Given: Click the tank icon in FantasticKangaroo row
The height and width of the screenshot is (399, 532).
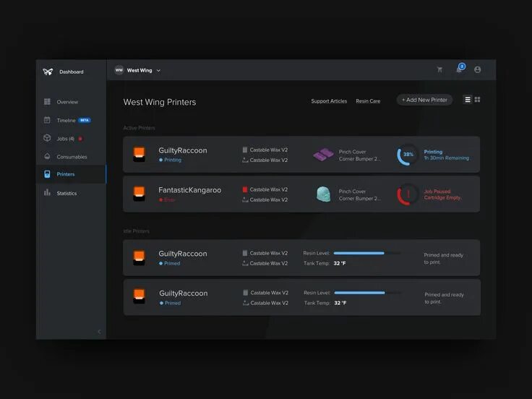Looking at the screenshot, I should pos(245,199).
